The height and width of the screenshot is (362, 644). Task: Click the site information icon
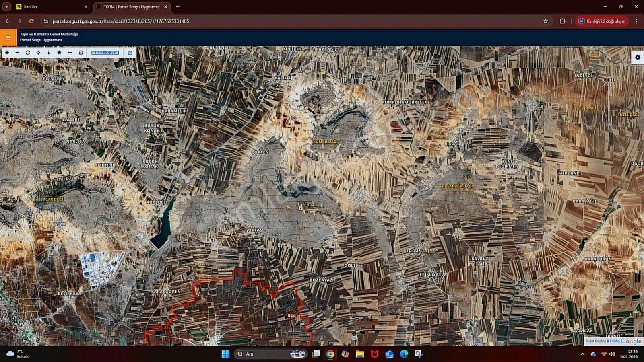(45, 21)
